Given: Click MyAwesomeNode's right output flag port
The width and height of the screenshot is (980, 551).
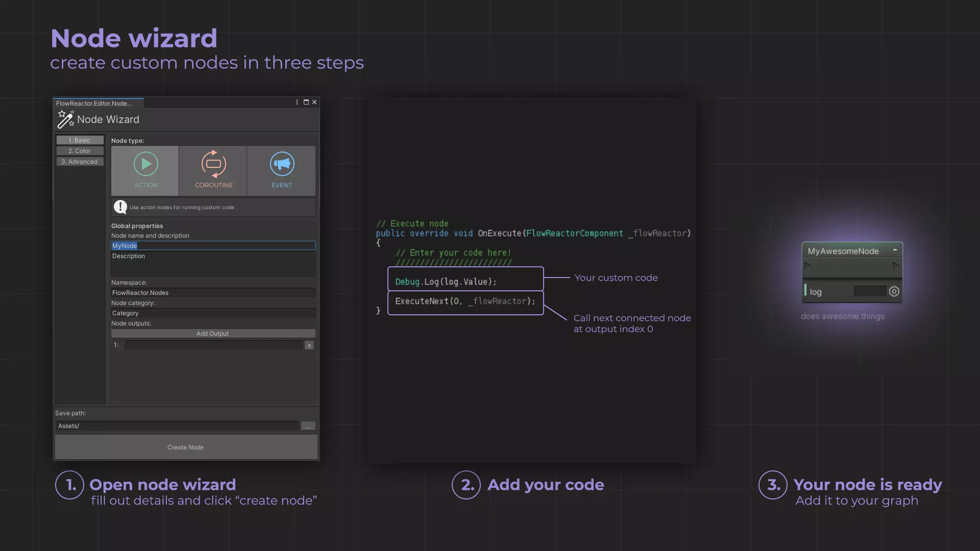Looking at the screenshot, I should coord(896,265).
